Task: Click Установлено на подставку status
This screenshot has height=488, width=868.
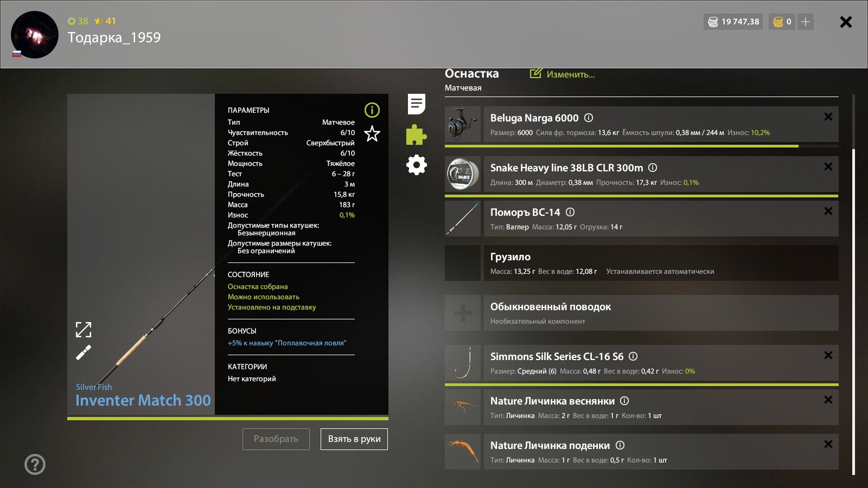Action: (x=272, y=307)
